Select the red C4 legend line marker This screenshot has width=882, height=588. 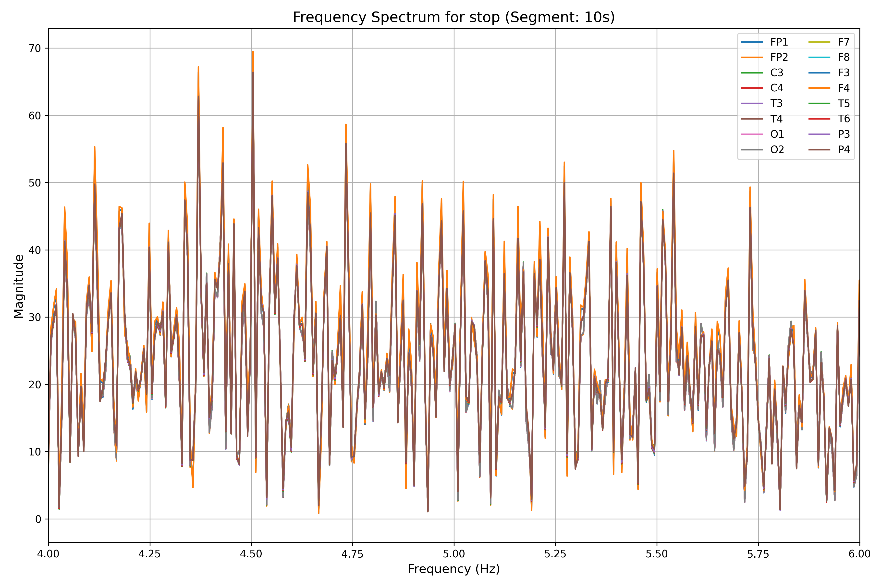(x=752, y=88)
